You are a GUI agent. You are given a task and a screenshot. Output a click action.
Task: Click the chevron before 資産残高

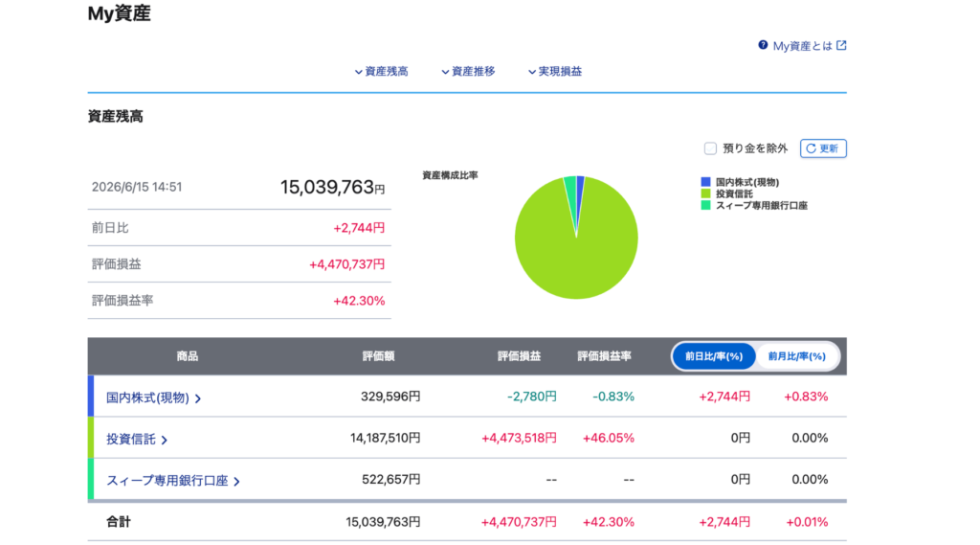pos(358,72)
